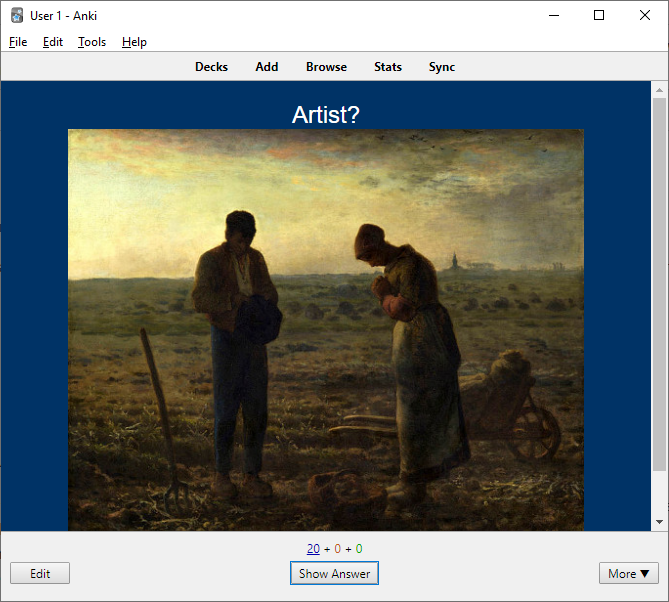Go to the Decks screen
This screenshot has width=669, height=602.
tap(211, 67)
